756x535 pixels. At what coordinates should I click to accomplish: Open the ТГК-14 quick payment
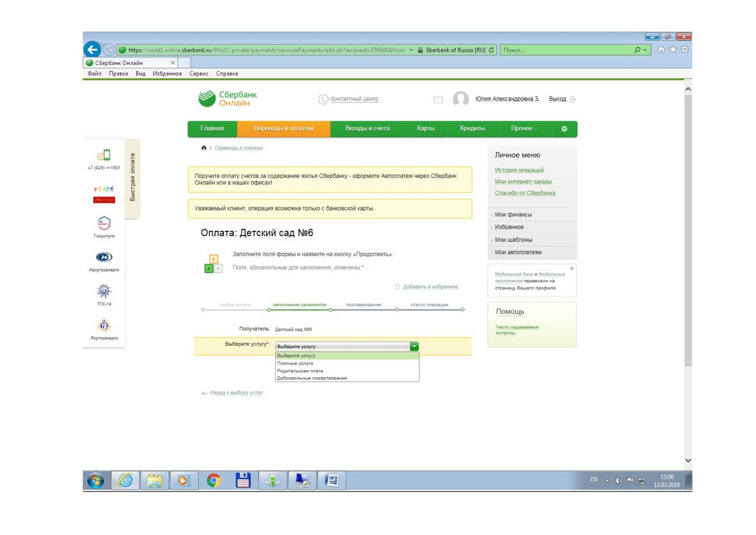coord(104,294)
